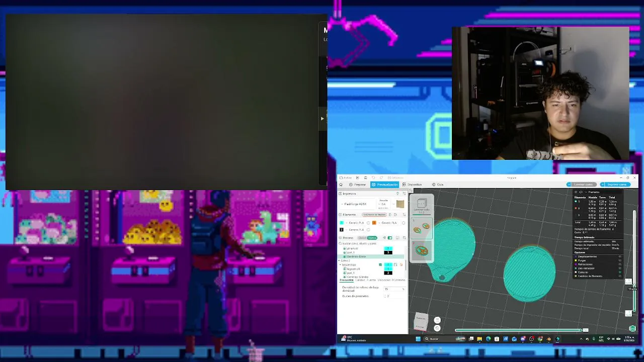
Task: Open the Fuerza settings tab
Action: [x=372, y=280]
